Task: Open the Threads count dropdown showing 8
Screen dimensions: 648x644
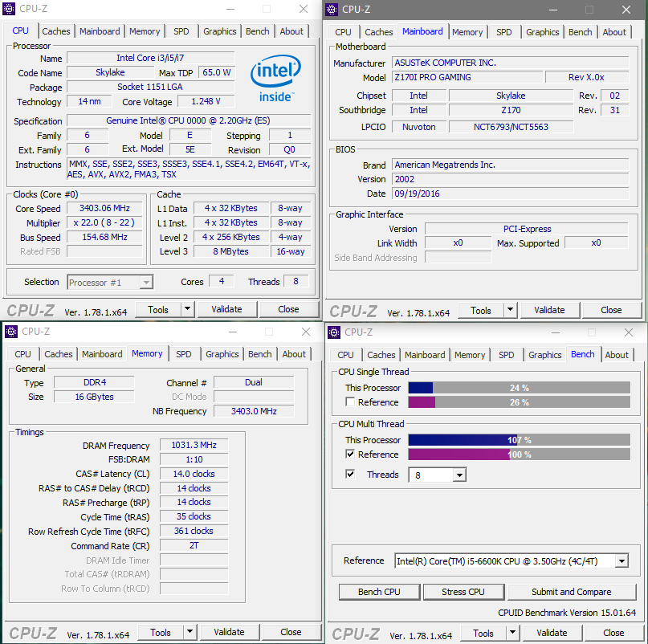Action: click(x=459, y=475)
